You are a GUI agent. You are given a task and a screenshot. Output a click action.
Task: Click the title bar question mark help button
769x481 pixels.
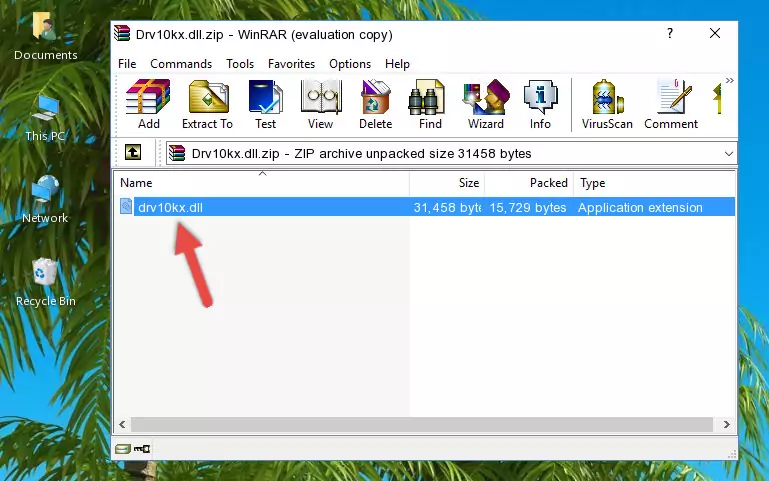coord(670,33)
